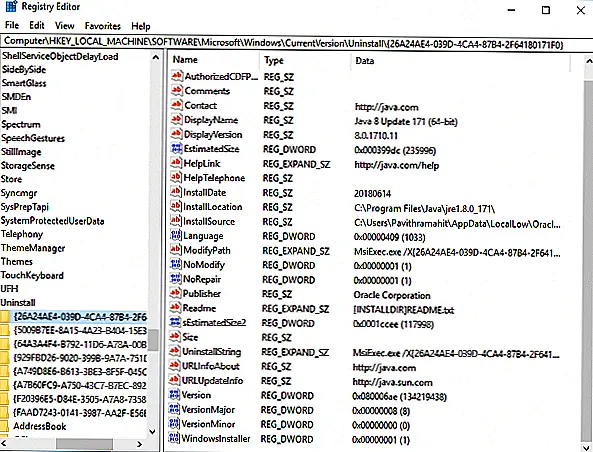Select the AuthorizedCDFPrefix string value icon
593x452 pixels.
pos(177,76)
